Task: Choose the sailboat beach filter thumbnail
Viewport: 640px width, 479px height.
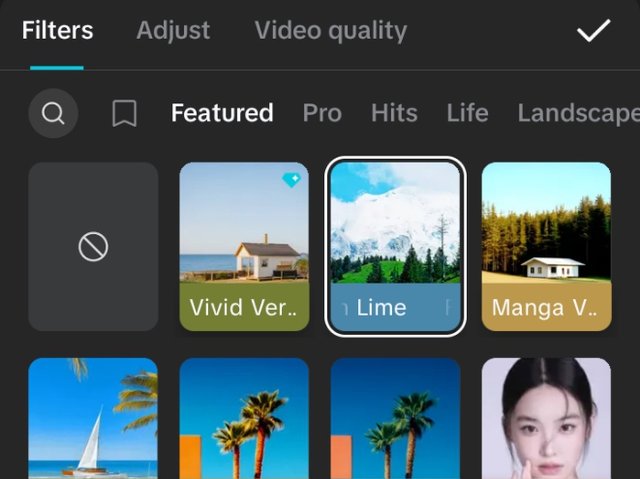Action: [93, 418]
